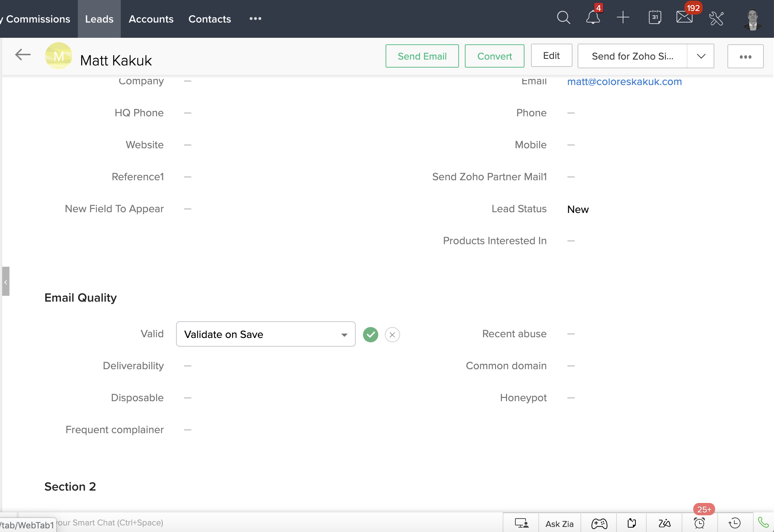Click the matt@coloreskakuk.com email link
The width and height of the screenshot is (774, 532).
click(624, 82)
